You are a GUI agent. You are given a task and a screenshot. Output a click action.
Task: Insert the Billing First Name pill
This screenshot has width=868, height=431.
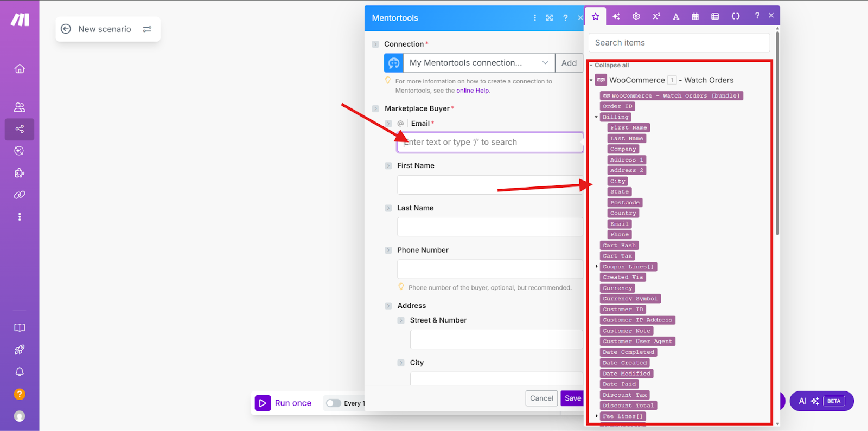pos(629,128)
